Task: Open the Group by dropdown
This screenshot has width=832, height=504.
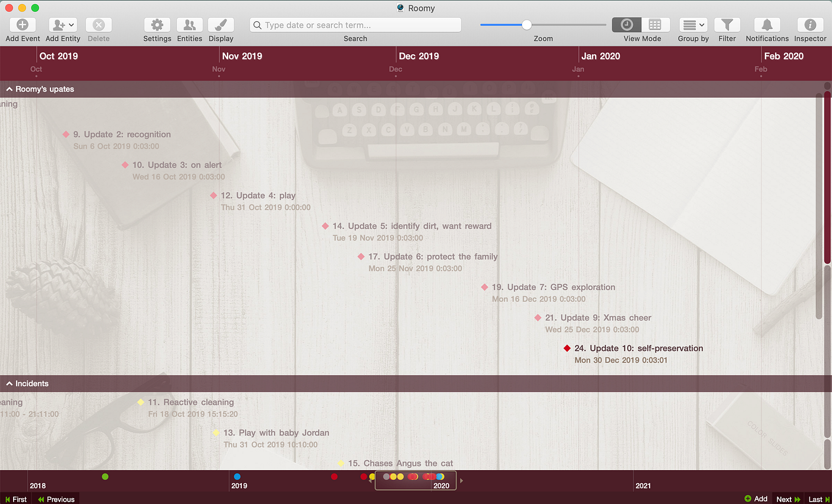Action: (693, 25)
